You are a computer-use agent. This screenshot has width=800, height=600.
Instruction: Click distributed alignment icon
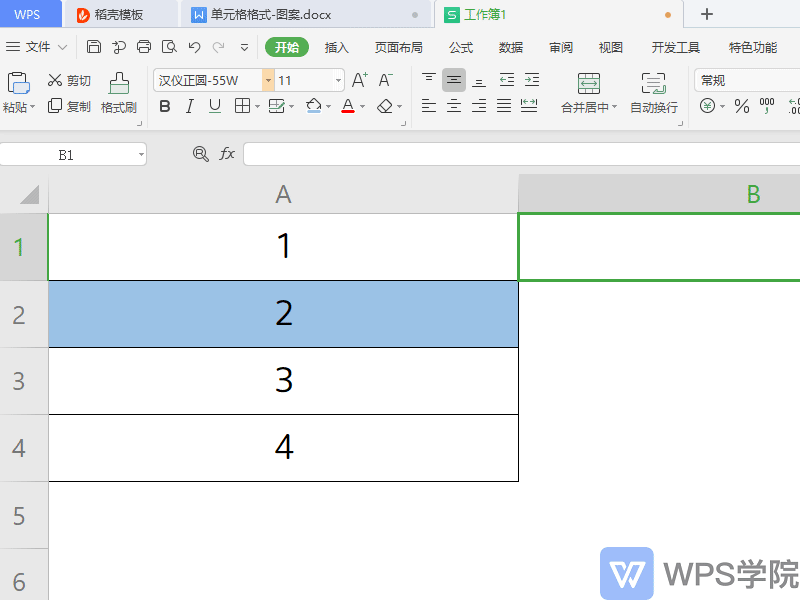point(529,106)
